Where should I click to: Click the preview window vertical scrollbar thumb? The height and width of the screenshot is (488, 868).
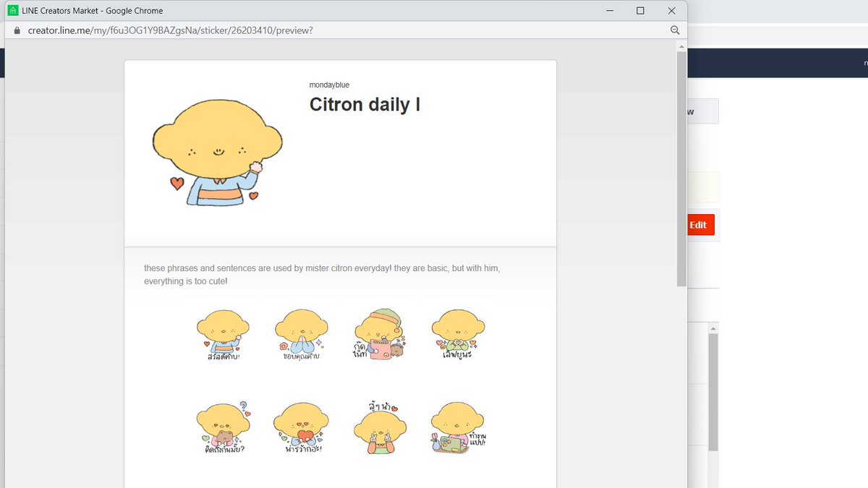[681, 168]
